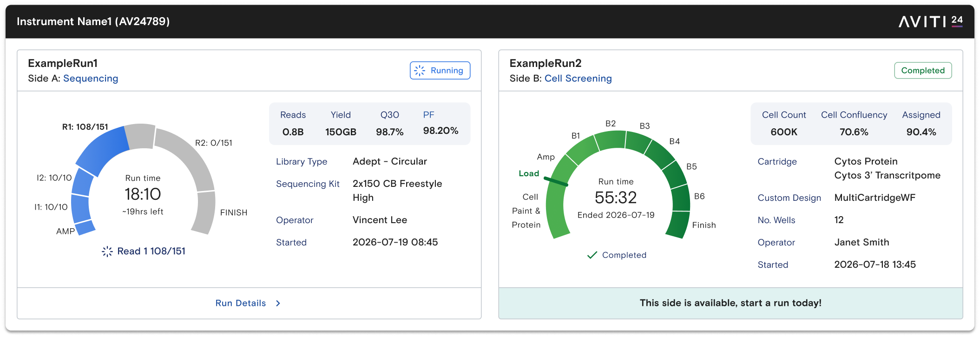Click the green checkmark beside Completed status
The height and width of the screenshot is (337, 980).
(x=592, y=255)
